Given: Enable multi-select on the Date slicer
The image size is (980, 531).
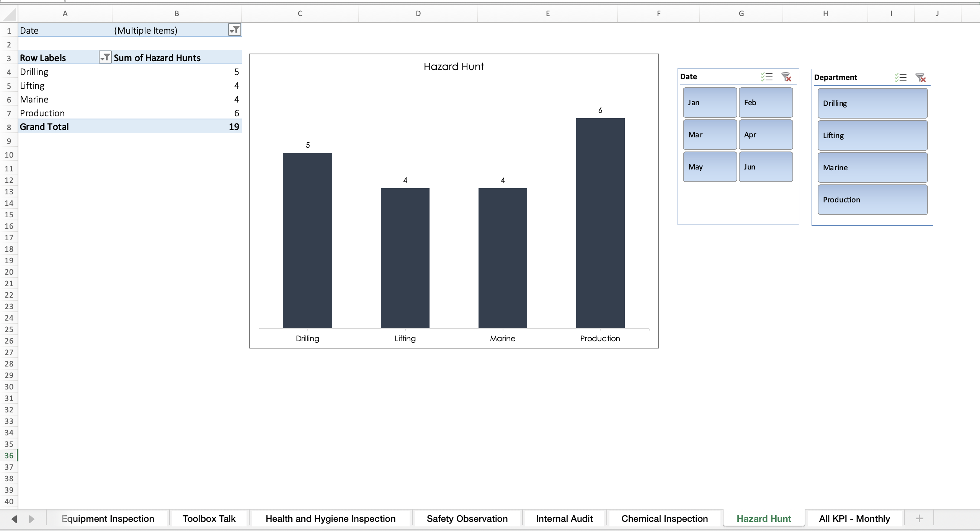Looking at the screenshot, I should point(767,77).
